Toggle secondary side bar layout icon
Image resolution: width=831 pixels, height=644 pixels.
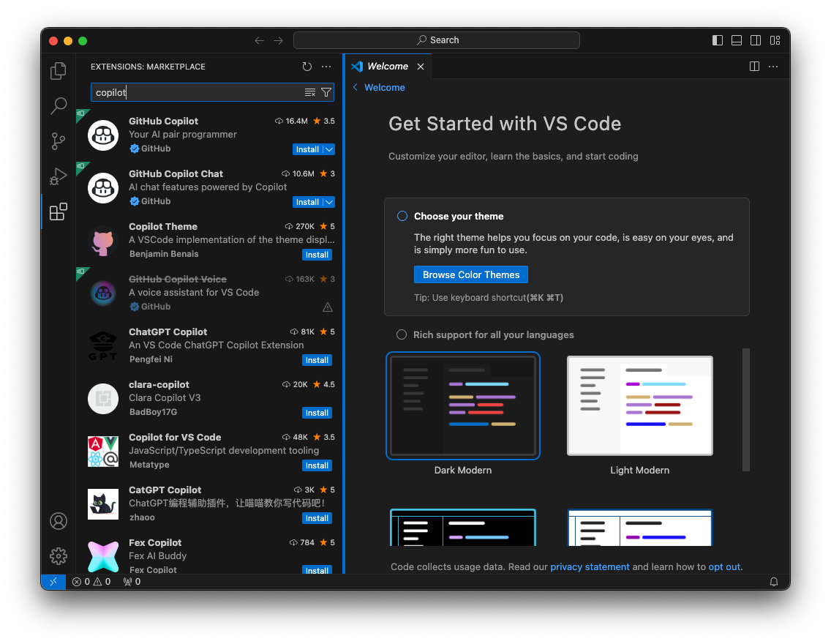(756, 40)
